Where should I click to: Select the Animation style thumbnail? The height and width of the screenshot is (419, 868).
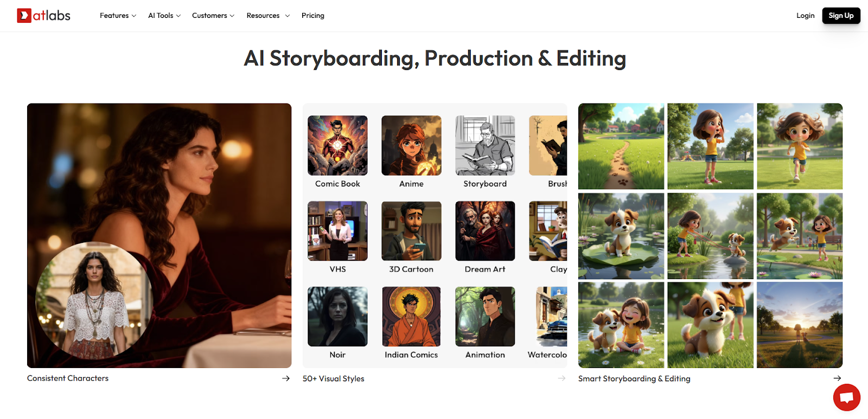485,317
